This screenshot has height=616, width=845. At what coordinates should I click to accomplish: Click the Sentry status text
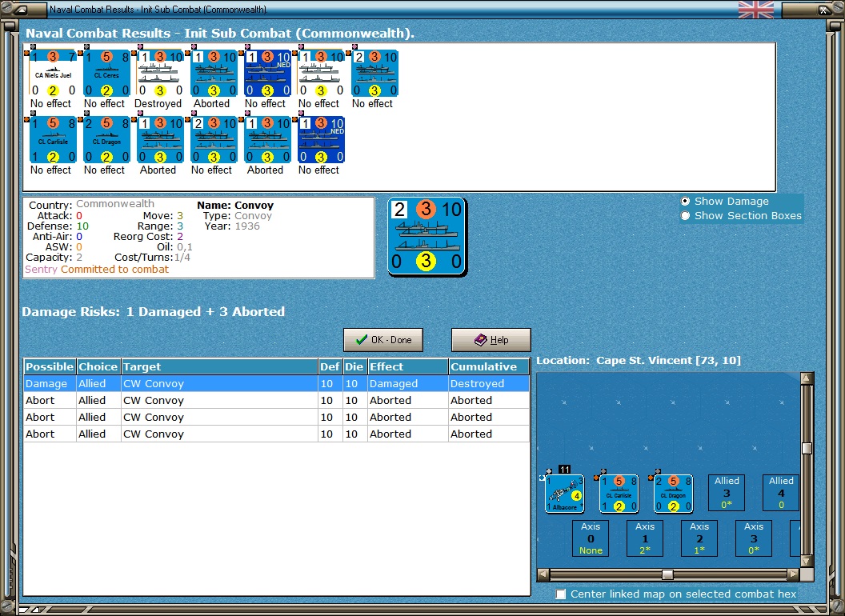[41, 270]
